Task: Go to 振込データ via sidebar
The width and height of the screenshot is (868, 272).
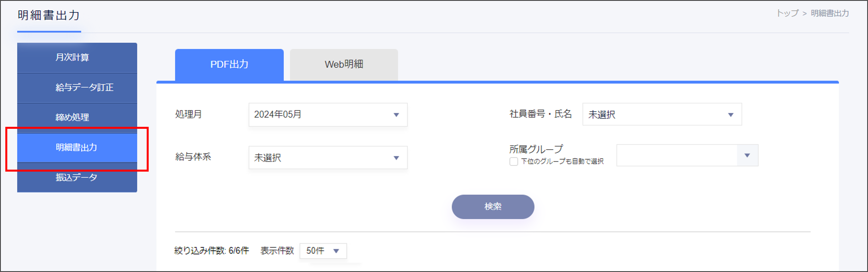Action: [x=77, y=177]
